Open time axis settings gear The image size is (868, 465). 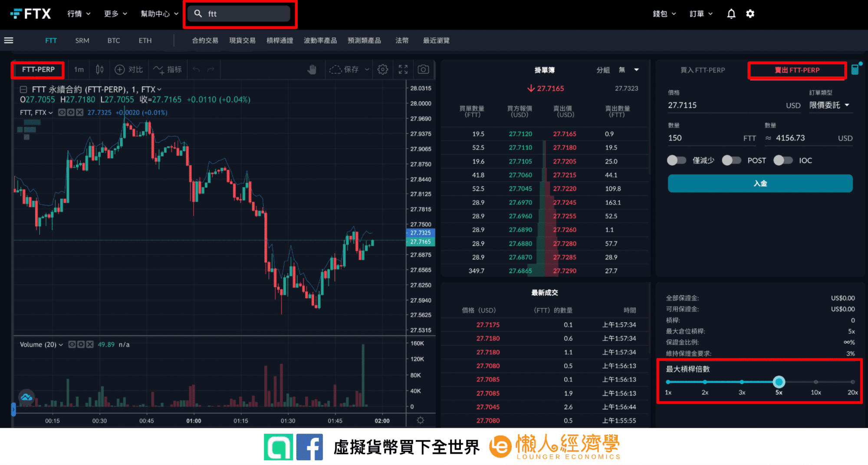coord(420,420)
